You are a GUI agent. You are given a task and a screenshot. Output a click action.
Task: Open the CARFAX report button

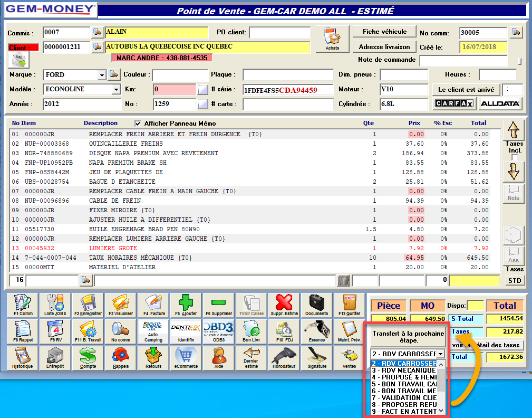pyautogui.click(x=454, y=103)
